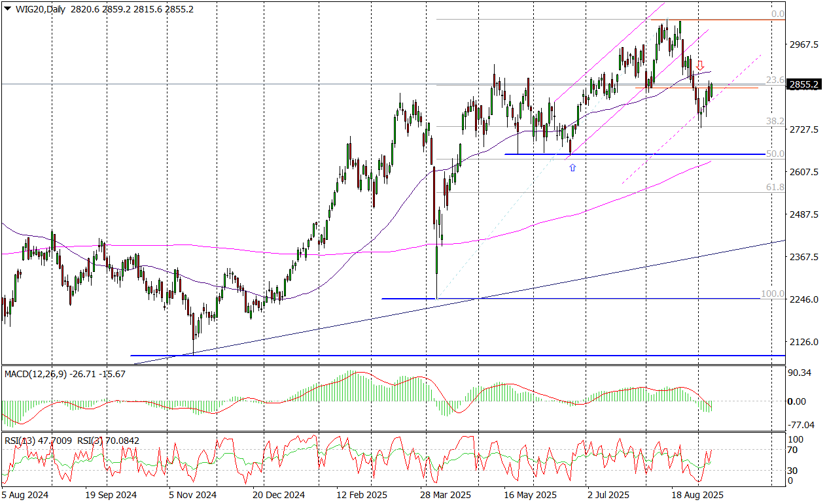Click the RSI(3) 70.0842 indicator label
The width and height of the screenshot is (827, 504).
(x=108, y=441)
